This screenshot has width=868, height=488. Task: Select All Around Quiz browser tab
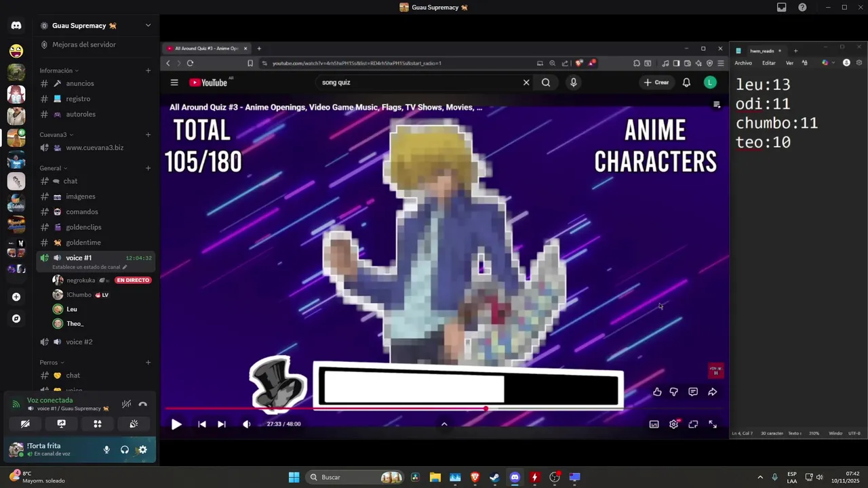click(207, 48)
